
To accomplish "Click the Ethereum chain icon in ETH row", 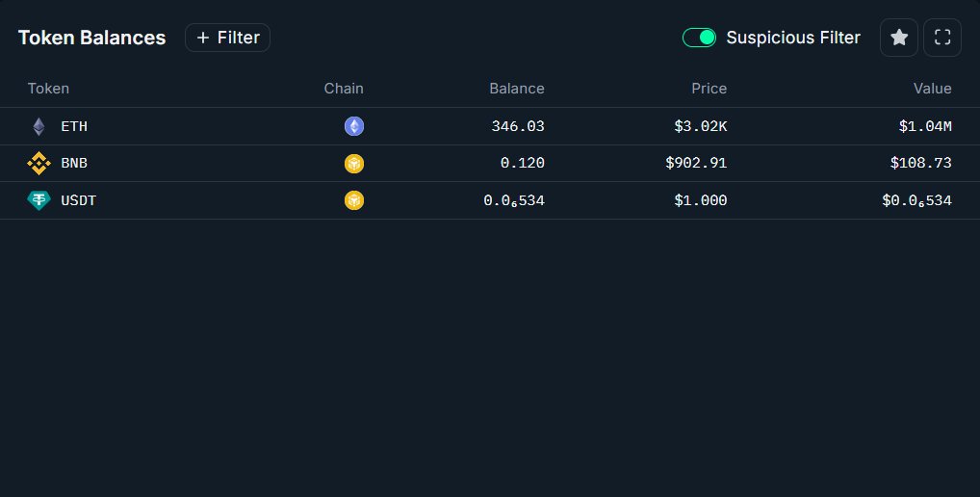I will [x=354, y=126].
